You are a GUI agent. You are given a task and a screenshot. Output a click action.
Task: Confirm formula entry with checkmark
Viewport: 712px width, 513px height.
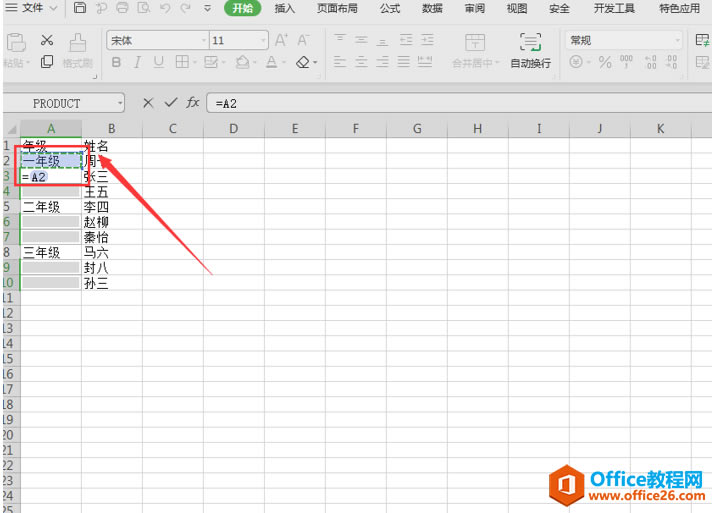[x=171, y=103]
